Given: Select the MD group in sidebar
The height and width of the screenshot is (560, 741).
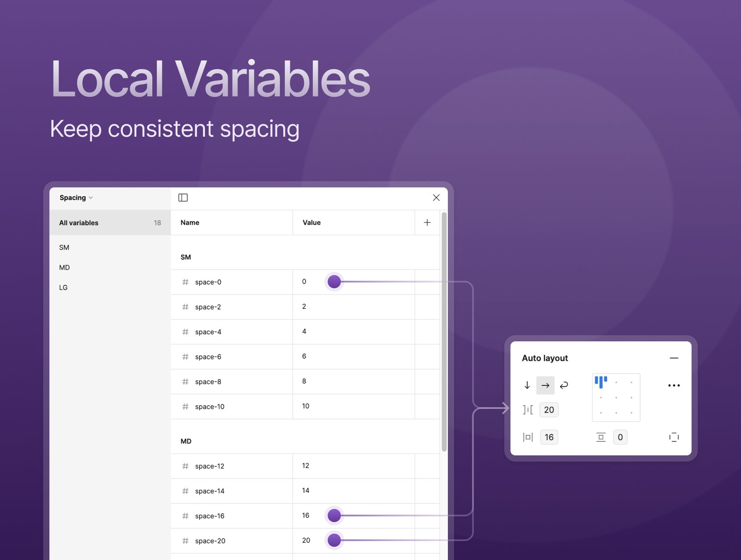Looking at the screenshot, I should click(64, 268).
